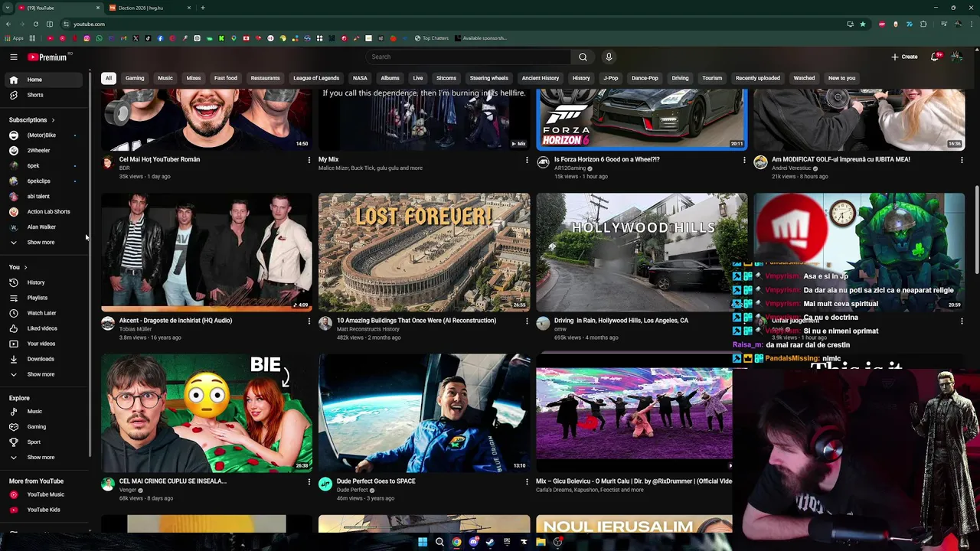Open Your videos
Viewport: 980px width, 551px height.
click(42, 344)
